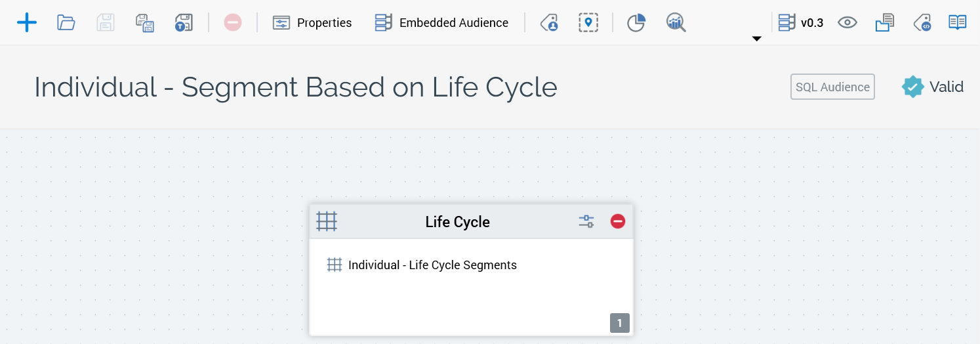The image size is (980, 344).
Task: Expand the toolbar's black dropdown arrow
Action: point(756,39)
